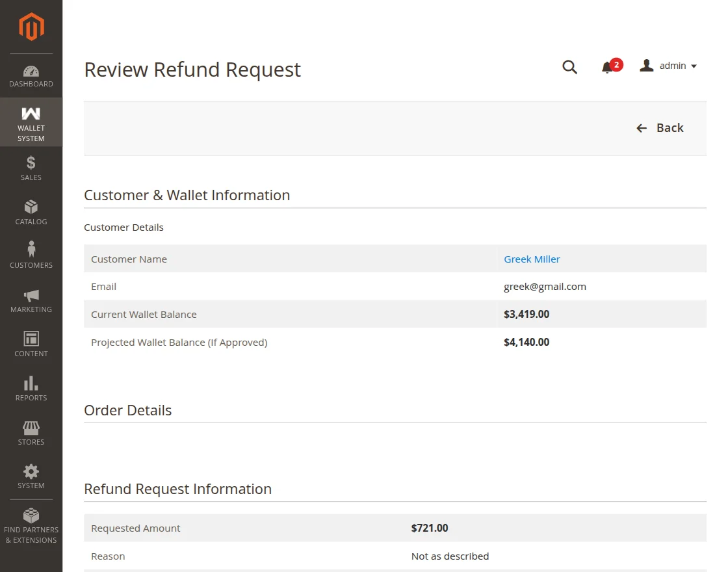Click the admin user avatar icon
The height and width of the screenshot is (572, 728).
coord(646,66)
